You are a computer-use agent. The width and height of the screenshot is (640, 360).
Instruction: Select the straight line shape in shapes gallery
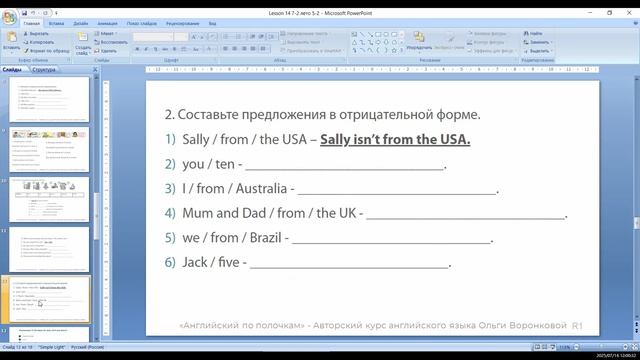tap(362, 34)
